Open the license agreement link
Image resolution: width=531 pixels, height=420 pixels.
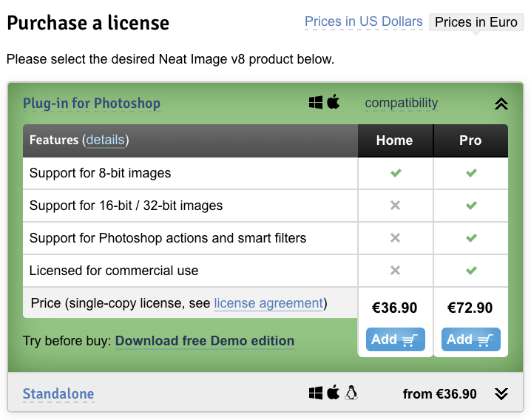click(268, 303)
